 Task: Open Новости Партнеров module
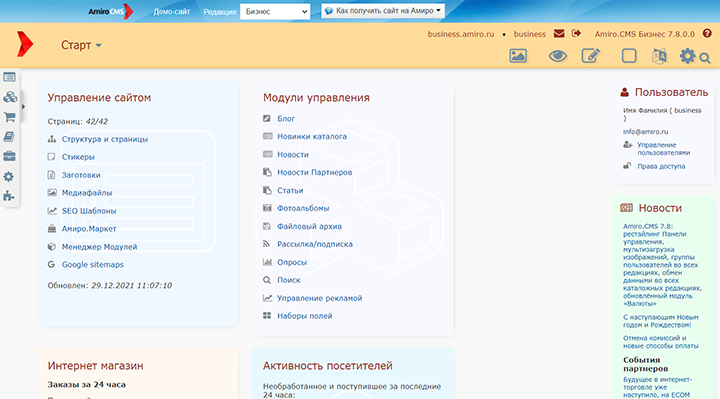tap(315, 173)
